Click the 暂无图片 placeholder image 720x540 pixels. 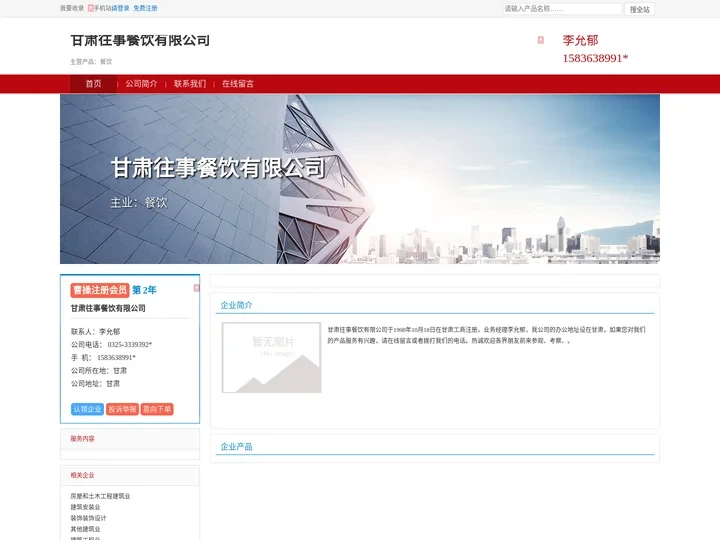pyautogui.click(x=271, y=358)
